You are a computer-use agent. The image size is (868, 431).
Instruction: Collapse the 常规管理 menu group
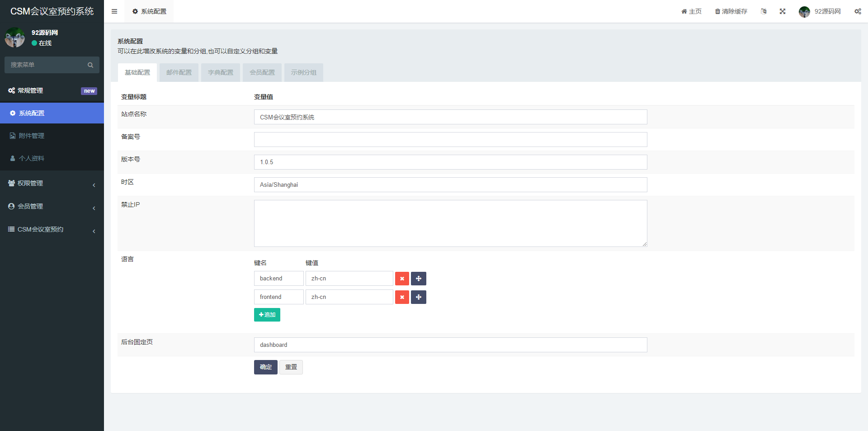click(52, 90)
